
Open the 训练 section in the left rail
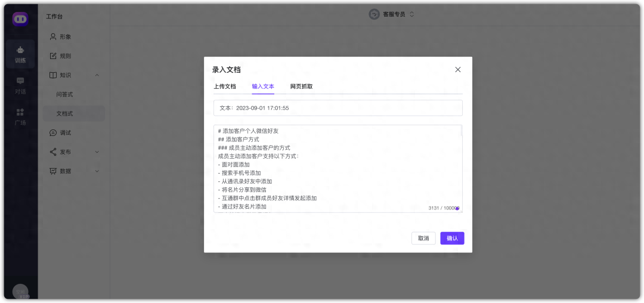click(x=20, y=54)
